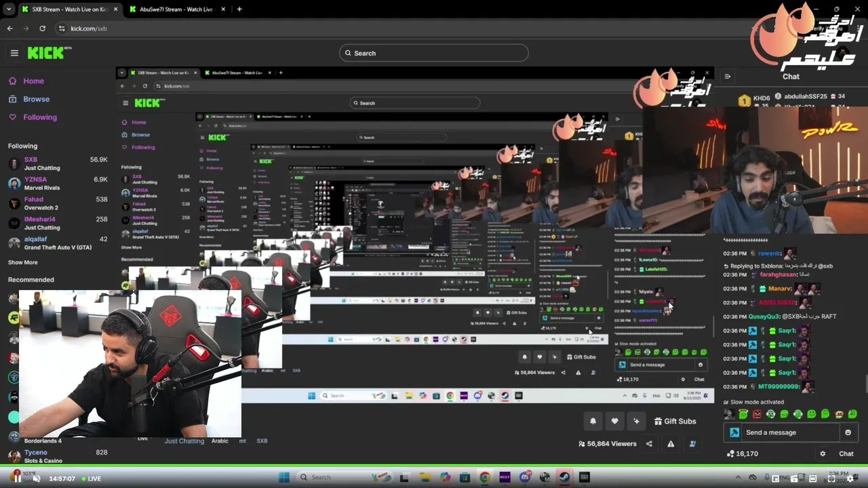This screenshot has height=488, width=868.
Task: Click the blue hammer badge in message box
Action: click(x=734, y=432)
